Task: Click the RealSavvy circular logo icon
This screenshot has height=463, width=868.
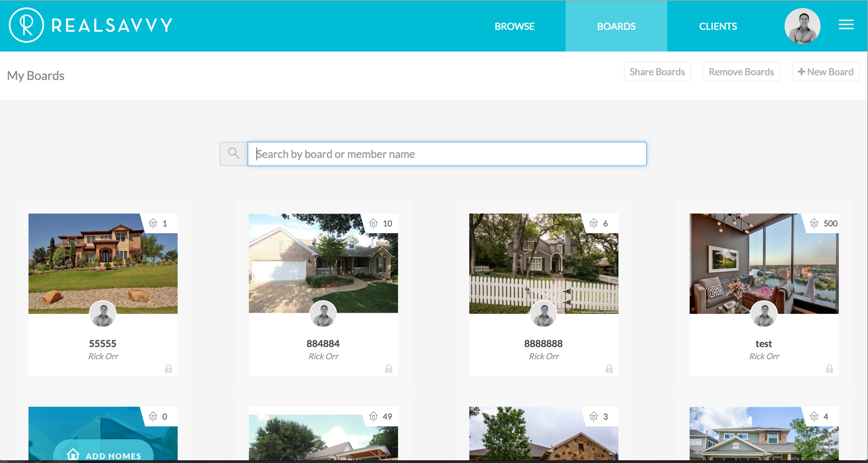Action: 26,25
